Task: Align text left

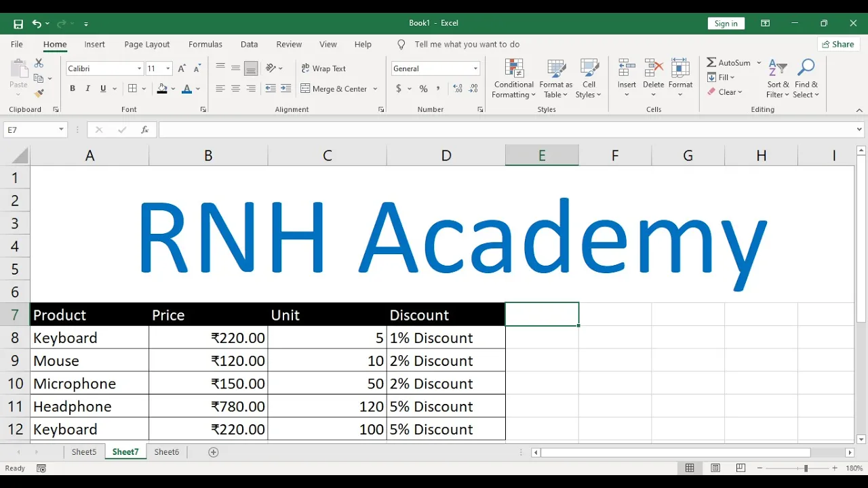Action: [220, 89]
